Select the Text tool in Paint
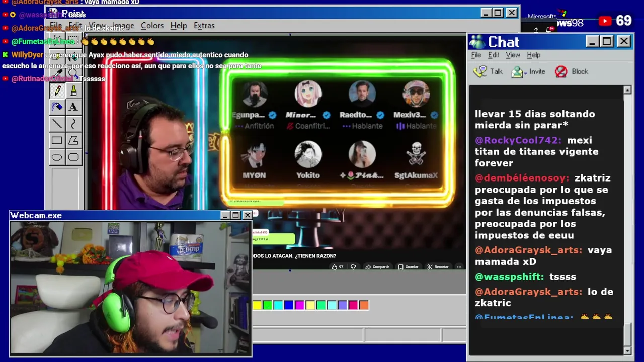The image size is (644, 362). 73,107
